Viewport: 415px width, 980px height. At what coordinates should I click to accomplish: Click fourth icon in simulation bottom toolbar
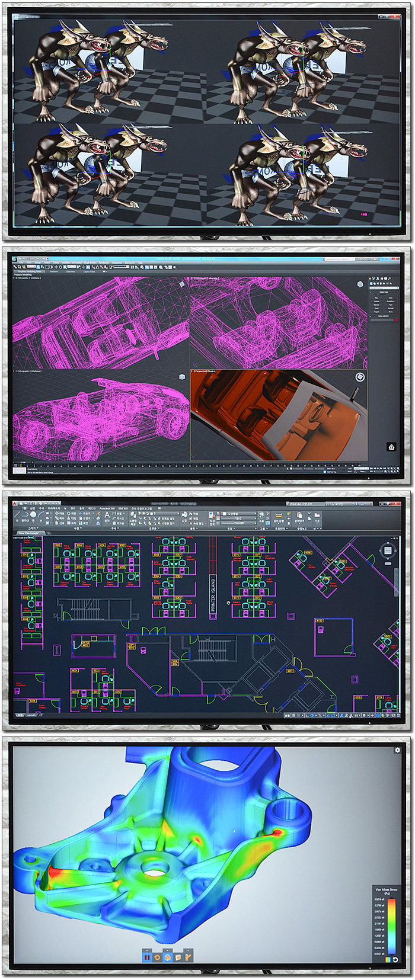178,957
